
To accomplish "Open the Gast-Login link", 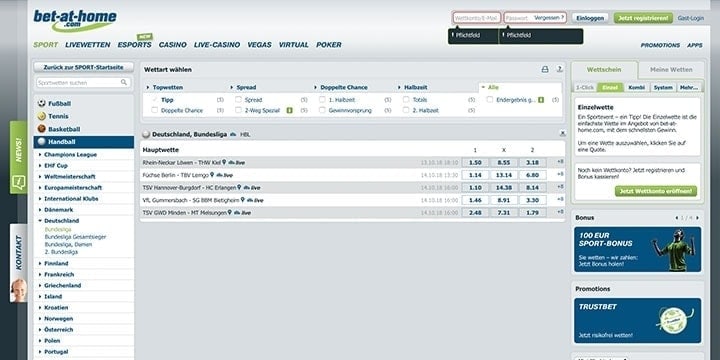I will [691, 18].
